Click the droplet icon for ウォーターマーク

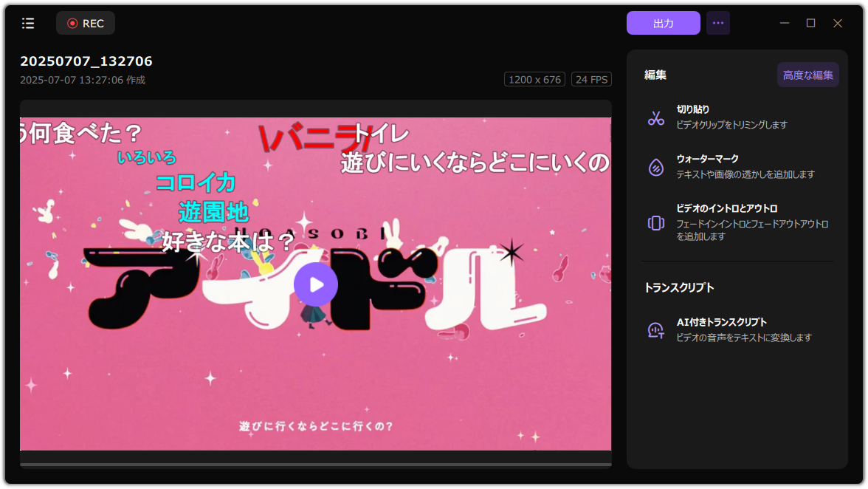(655, 165)
